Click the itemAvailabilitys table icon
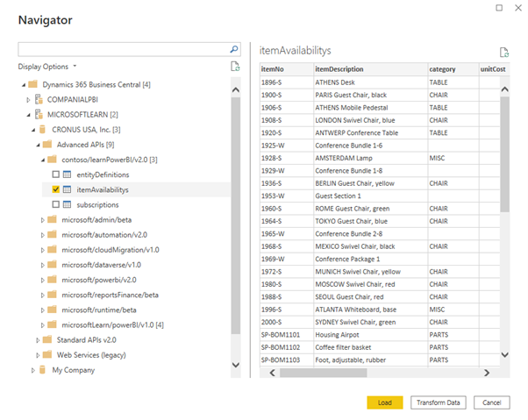This screenshot has width=528, height=420. (67, 189)
